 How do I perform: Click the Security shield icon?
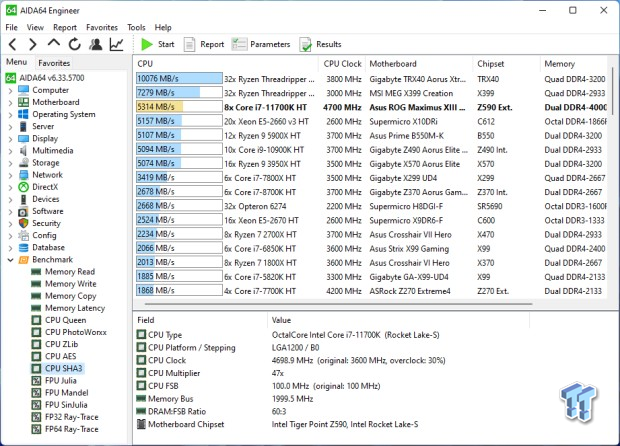click(24, 223)
